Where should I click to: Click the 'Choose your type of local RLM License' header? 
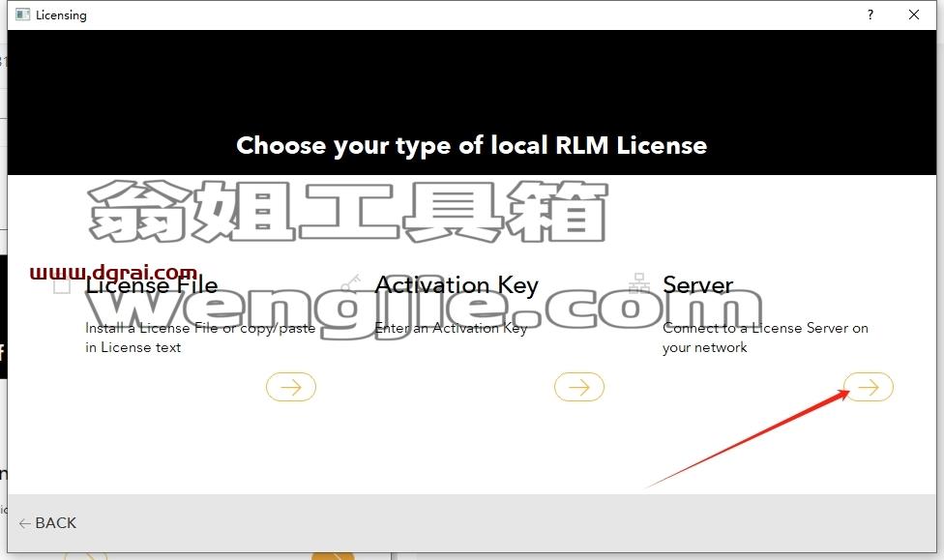point(471,145)
